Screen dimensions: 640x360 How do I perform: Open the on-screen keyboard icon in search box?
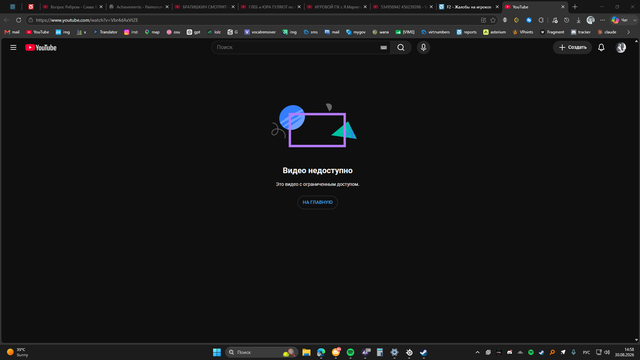(384, 48)
